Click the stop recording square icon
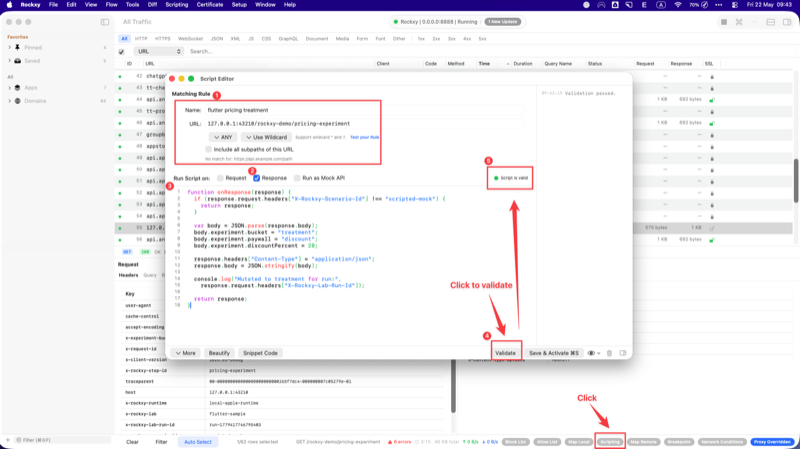800x449 pixels. tap(723, 22)
